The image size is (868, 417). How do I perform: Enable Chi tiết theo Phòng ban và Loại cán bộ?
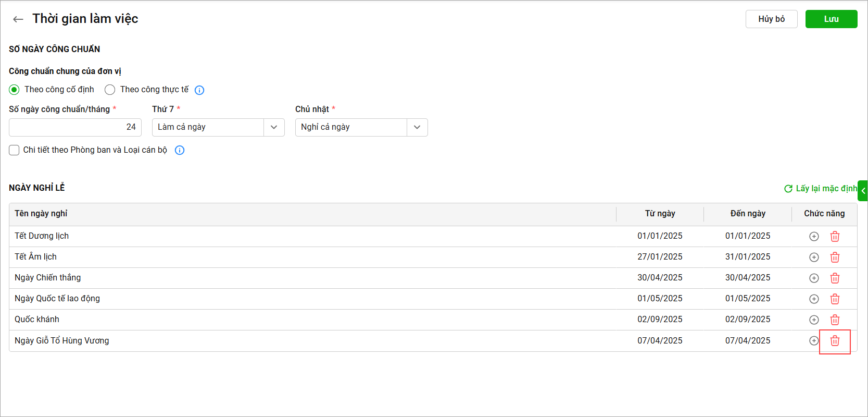[14, 150]
